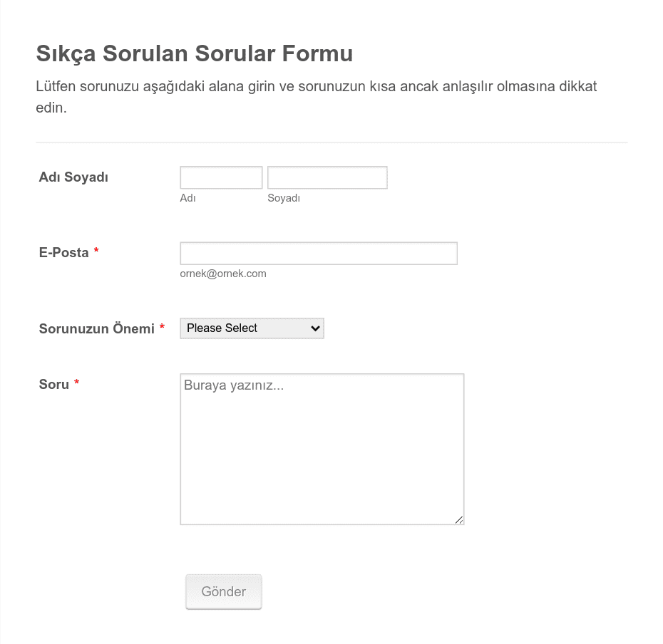Click the Adı first name input field

(221, 177)
